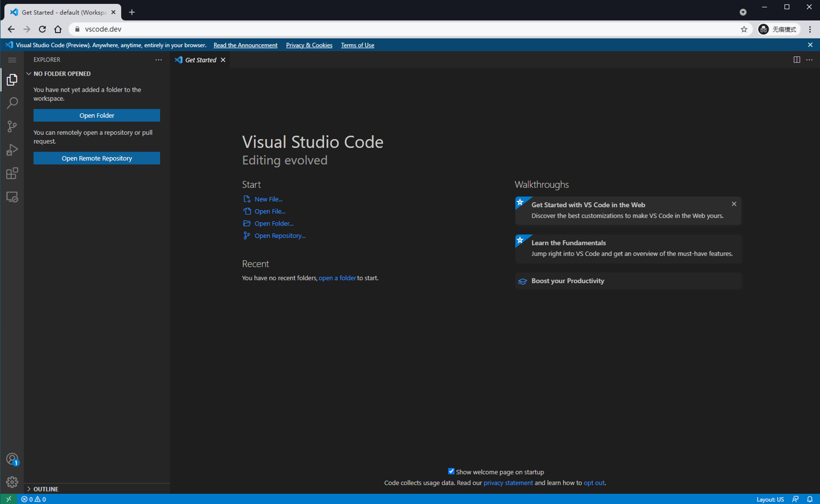The image size is (820, 504).
Task: Click the browser address bar showing vscode.dev
Action: pyautogui.click(x=399, y=29)
